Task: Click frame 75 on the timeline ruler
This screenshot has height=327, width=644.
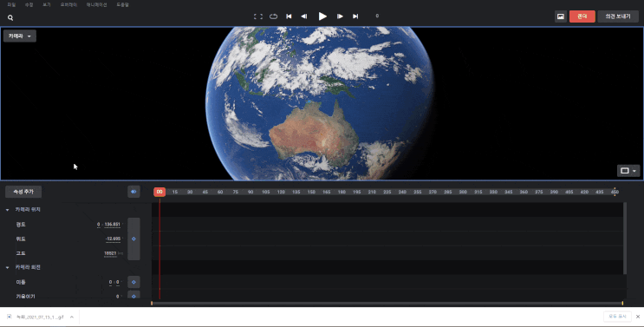Action: pos(236,192)
